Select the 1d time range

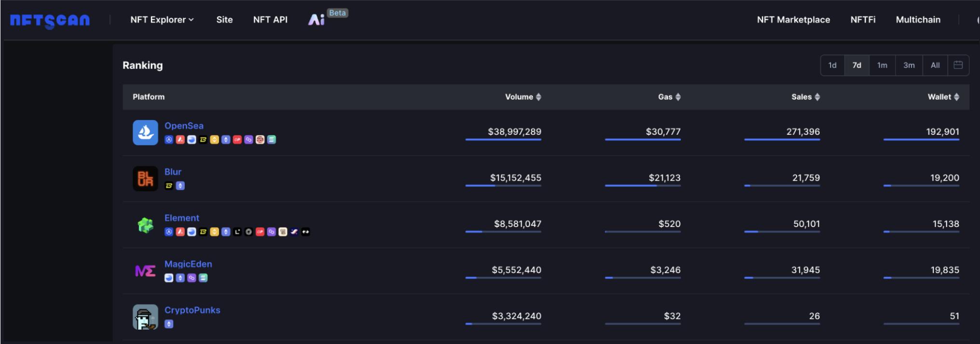coord(832,65)
